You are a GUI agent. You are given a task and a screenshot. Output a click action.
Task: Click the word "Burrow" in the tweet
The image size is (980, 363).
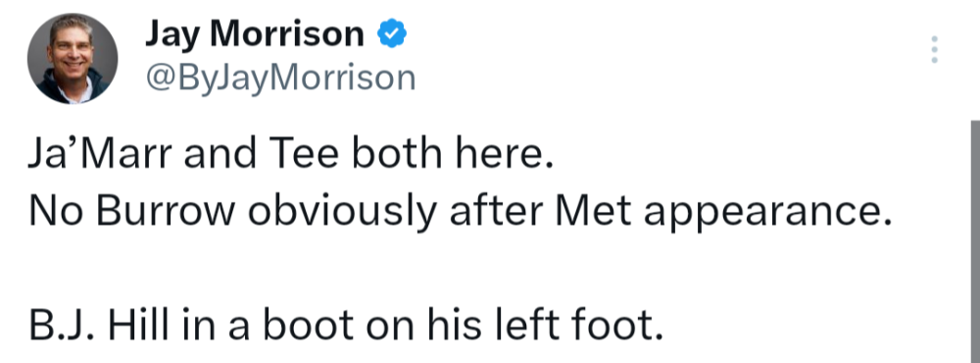[x=166, y=213]
